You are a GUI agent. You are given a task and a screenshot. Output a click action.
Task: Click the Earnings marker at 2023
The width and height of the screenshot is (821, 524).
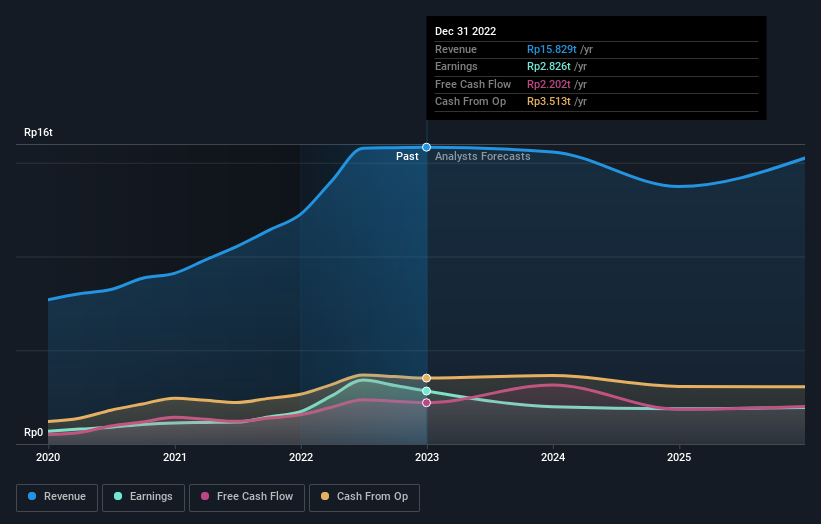[427, 391]
